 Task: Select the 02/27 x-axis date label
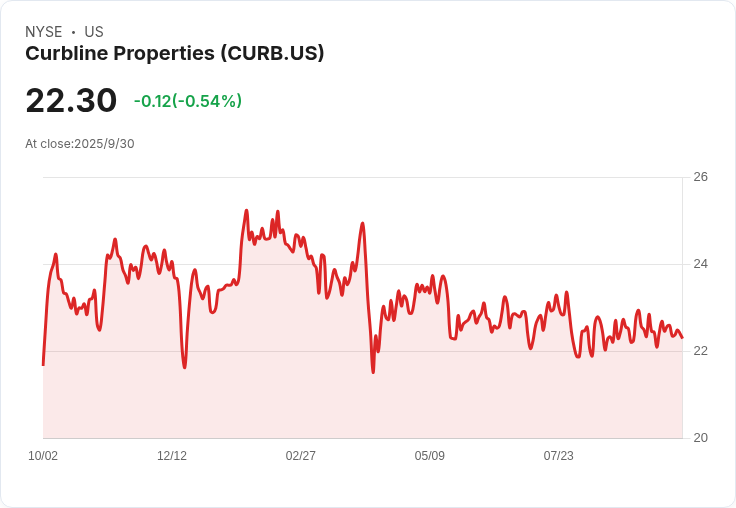pos(300,455)
